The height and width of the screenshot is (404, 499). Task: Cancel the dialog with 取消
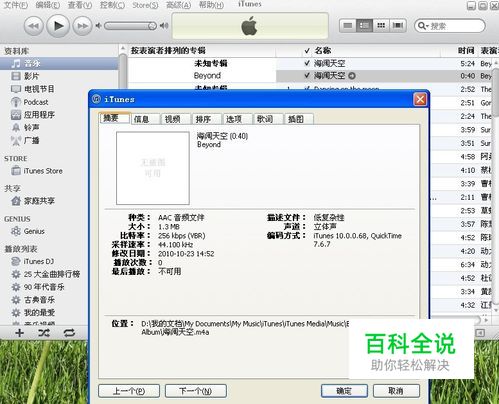(x=396, y=391)
